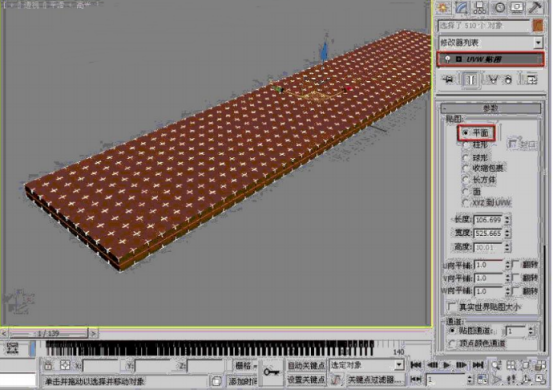Toggle the V向平铺 翻转 checkbox
Viewport: 554px width, 390px height.
[515, 278]
